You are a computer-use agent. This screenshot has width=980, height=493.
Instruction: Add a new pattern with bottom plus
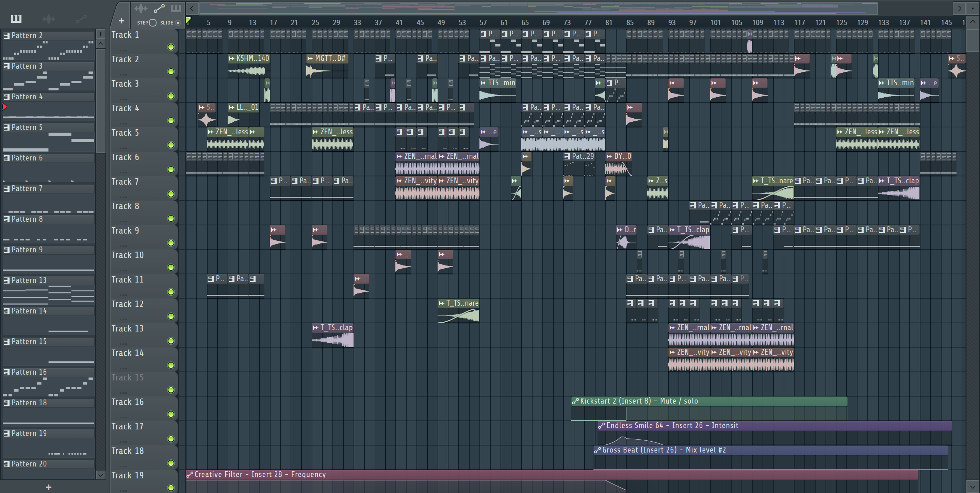(49, 487)
